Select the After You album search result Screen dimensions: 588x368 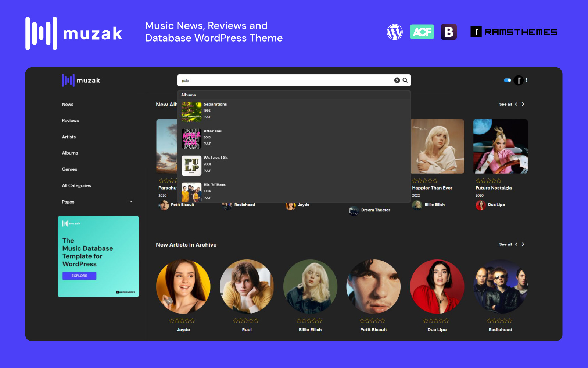coord(294,138)
